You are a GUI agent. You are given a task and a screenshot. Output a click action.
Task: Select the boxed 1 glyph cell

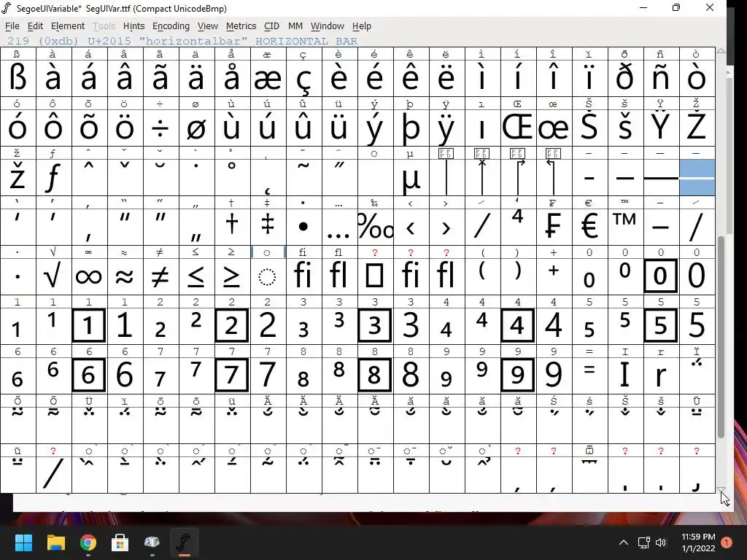[90, 326]
